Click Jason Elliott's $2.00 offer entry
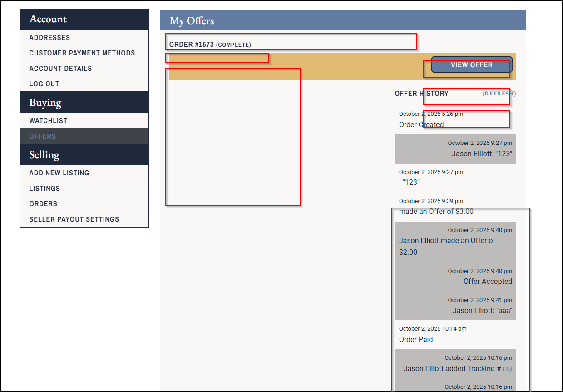The width and height of the screenshot is (563, 392). pyautogui.click(x=447, y=246)
